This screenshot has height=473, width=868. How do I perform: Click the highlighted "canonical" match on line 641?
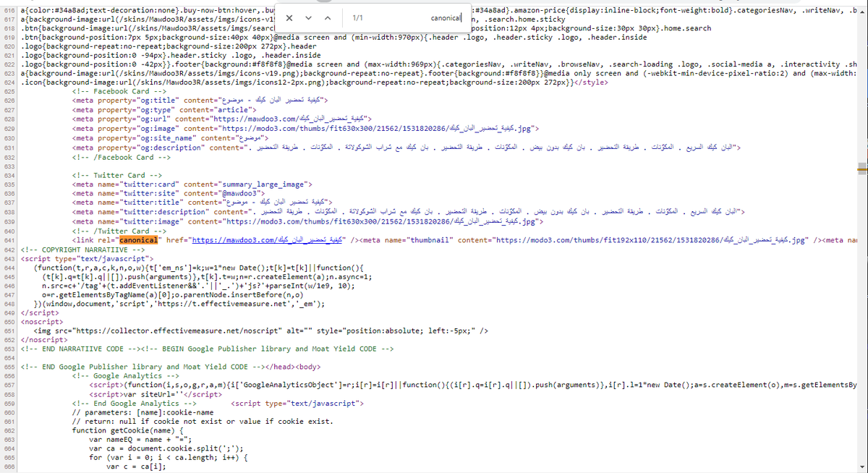point(139,239)
